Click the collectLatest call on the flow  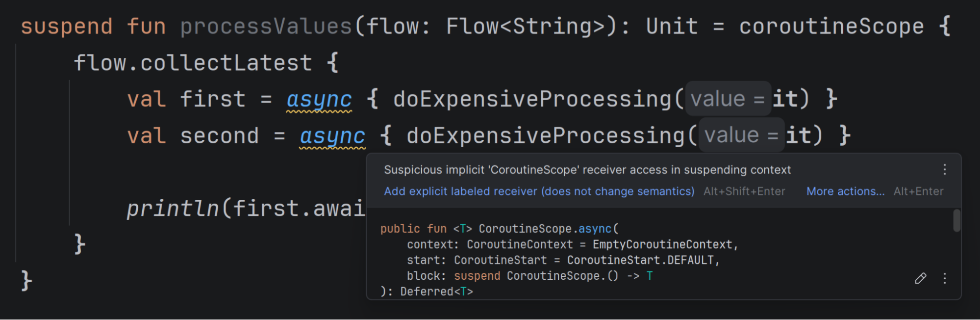click(226, 63)
